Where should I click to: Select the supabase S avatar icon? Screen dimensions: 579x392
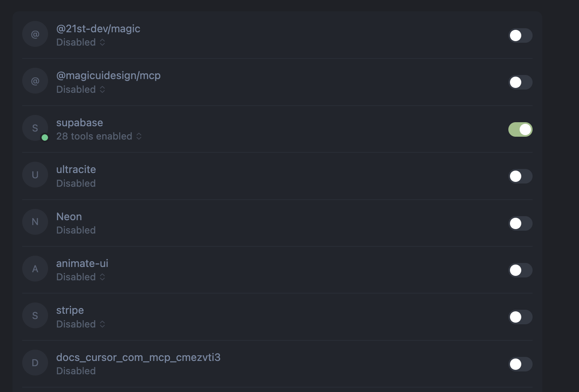click(35, 128)
